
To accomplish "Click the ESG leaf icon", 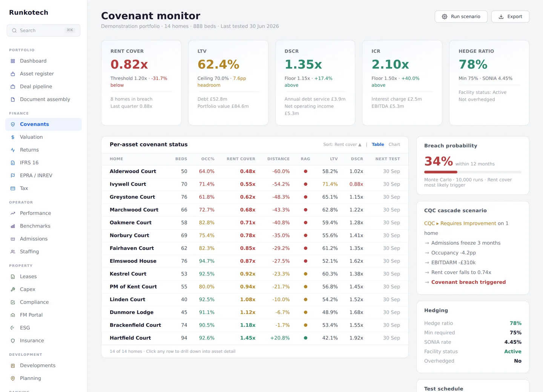I will [13, 328].
